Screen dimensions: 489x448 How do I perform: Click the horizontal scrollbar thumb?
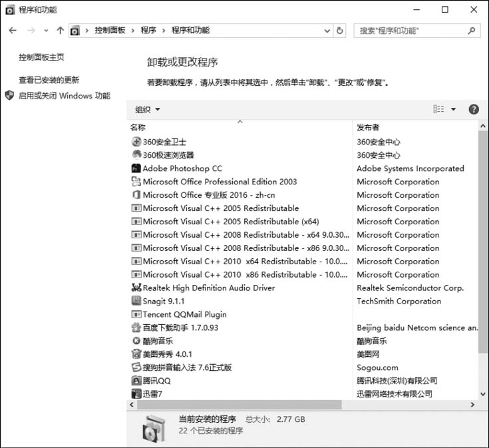pos(240,405)
